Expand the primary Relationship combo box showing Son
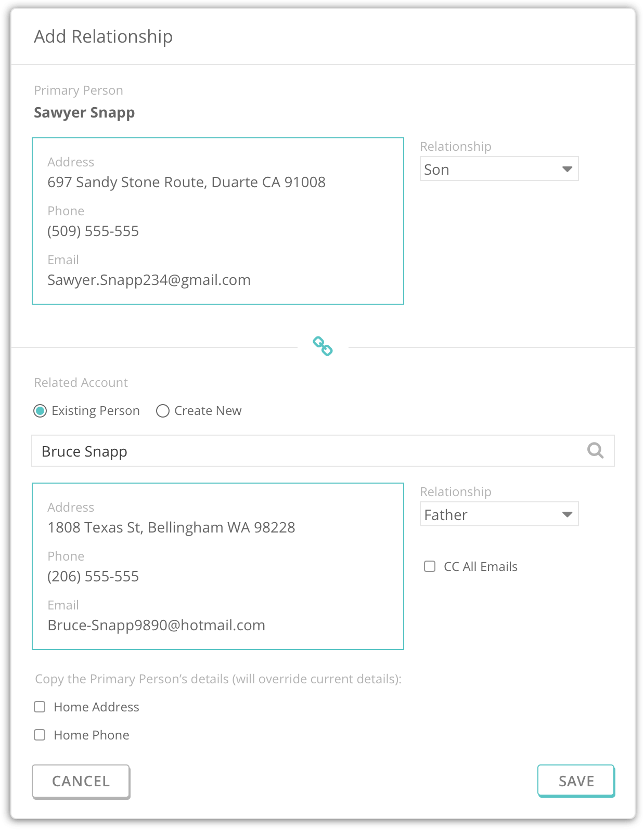Screen dimensions: 644x831 (499, 169)
